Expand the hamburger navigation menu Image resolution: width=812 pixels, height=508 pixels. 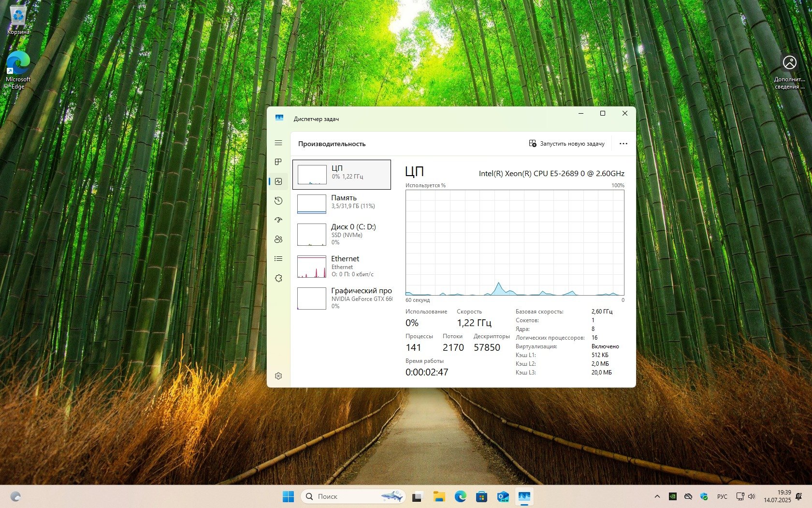278,143
